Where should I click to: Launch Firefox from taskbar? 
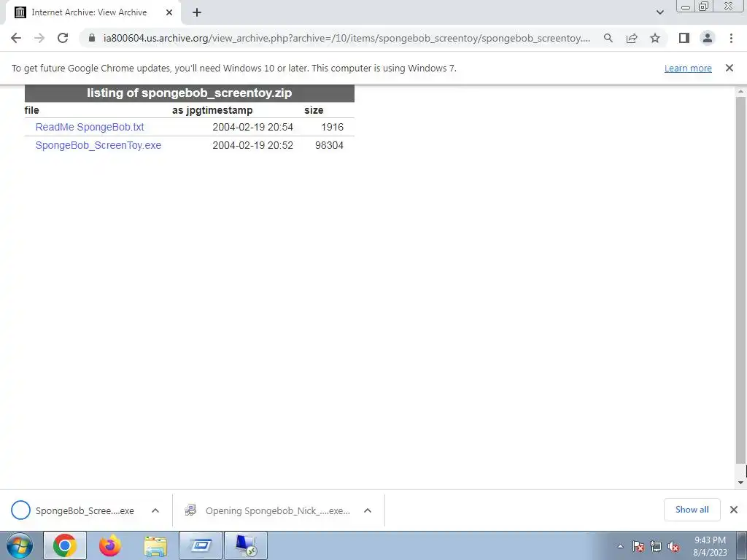pos(109,545)
